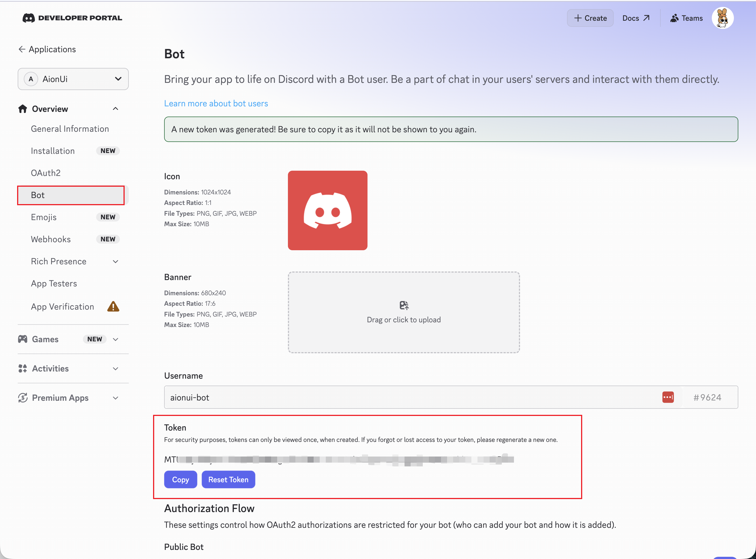The height and width of the screenshot is (559, 756).
Task: Click the Activities sidebar icon
Action: pos(23,368)
